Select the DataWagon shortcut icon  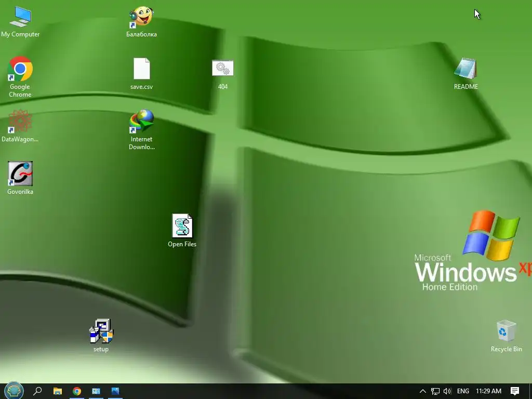coord(20,121)
